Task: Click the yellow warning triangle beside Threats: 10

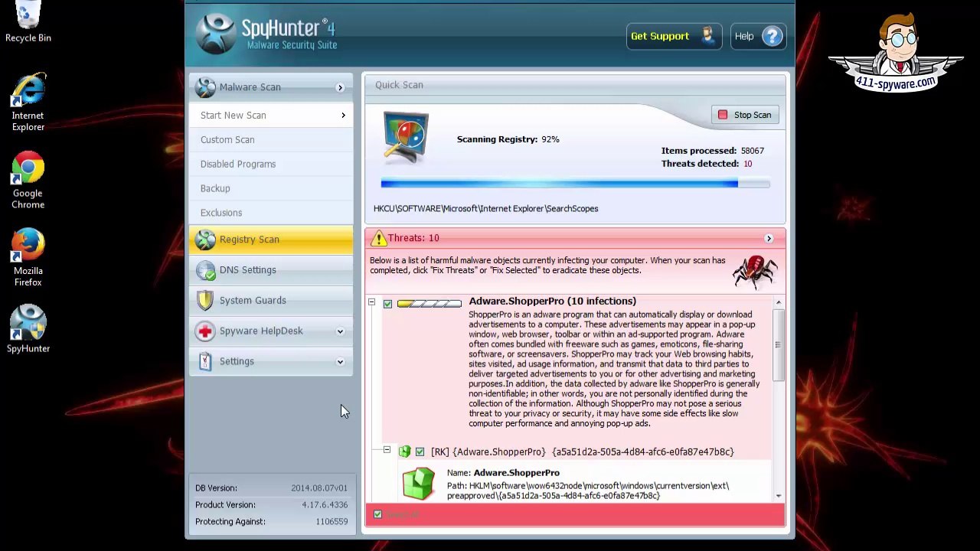Action: coord(378,239)
